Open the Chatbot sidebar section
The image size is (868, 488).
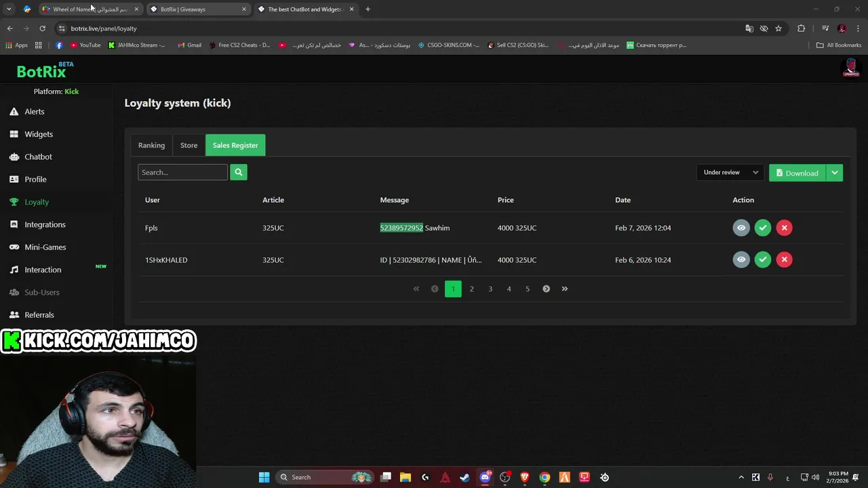38,157
